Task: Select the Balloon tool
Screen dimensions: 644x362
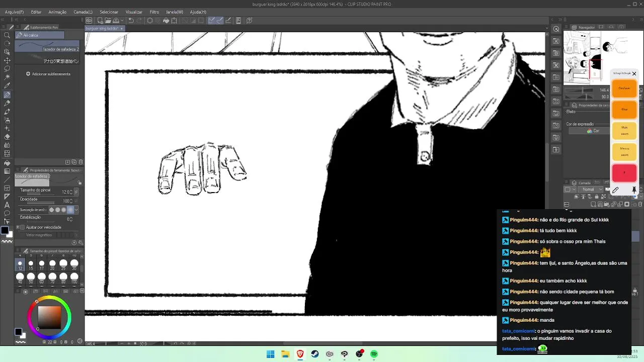Action: point(7,213)
